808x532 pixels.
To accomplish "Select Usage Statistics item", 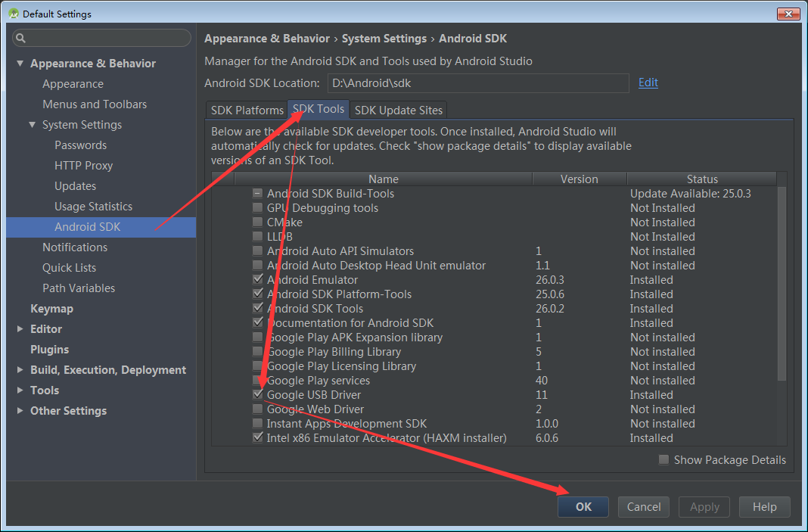I will point(93,207).
